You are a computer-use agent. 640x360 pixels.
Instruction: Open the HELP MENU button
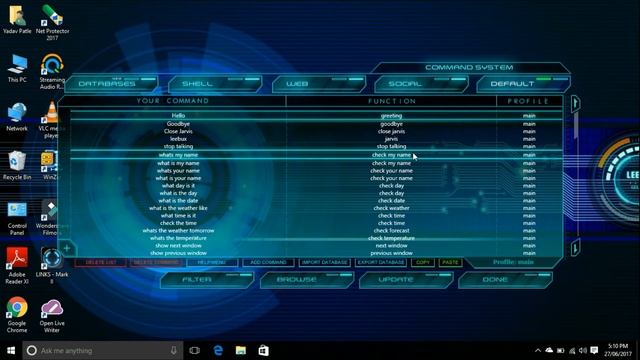[212, 262]
